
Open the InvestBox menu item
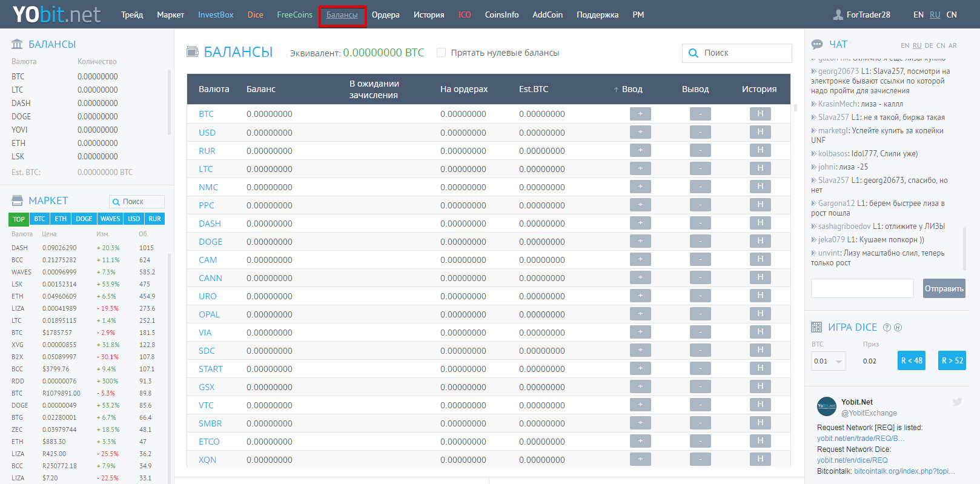[x=216, y=15]
